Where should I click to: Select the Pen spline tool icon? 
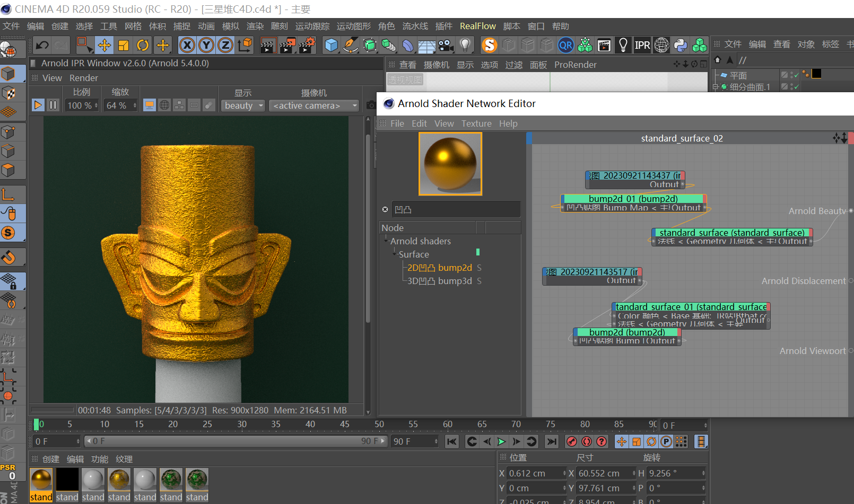(x=351, y=45)
